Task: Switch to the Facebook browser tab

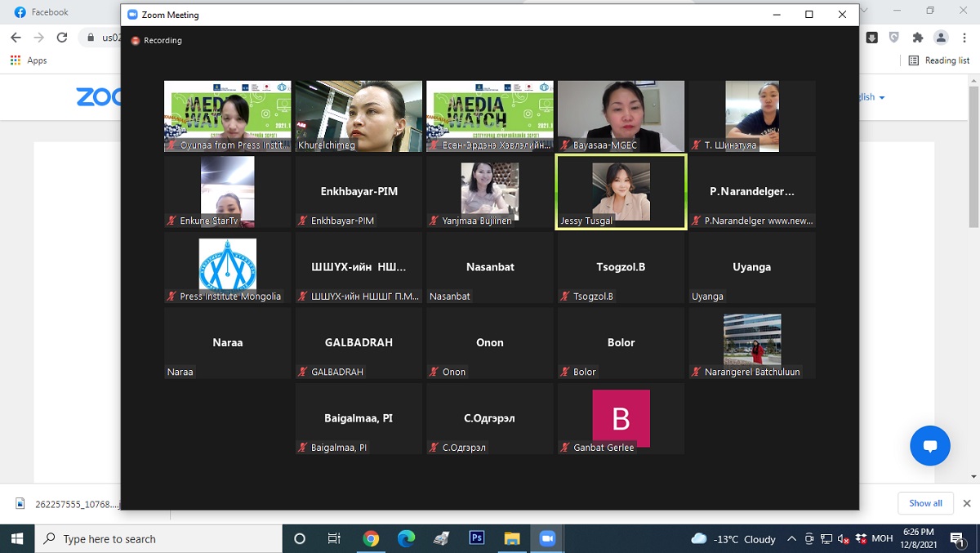Action: click(x=49, y=12)
